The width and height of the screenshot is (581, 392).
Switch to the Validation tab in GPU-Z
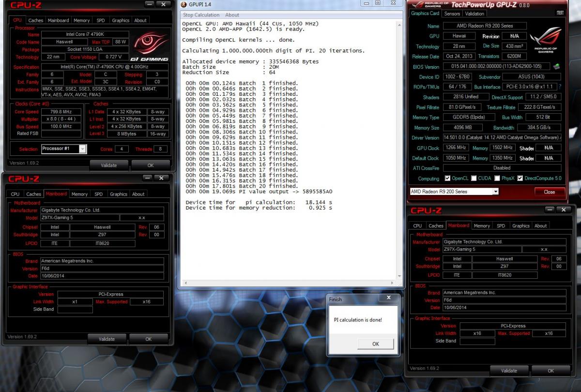click(474, 14)
